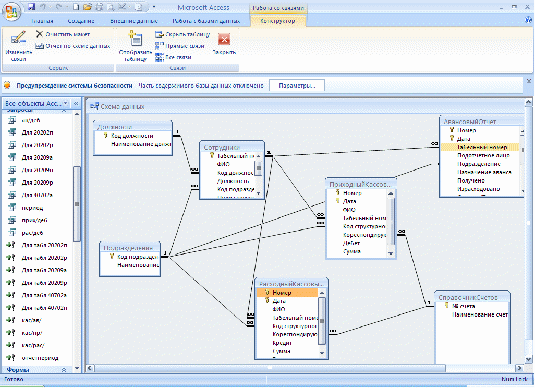Select the last query отчет/период in list
535x388 pixels.
(40, 358)
